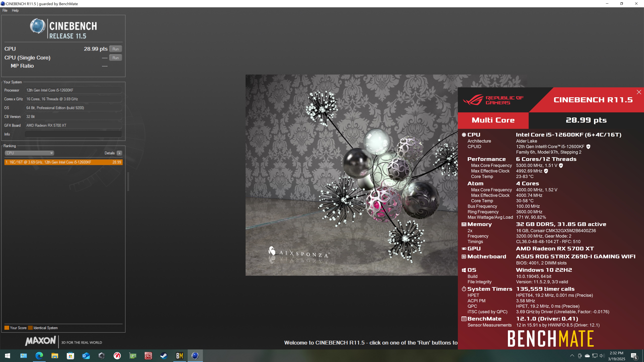This screenshot has width=644, height=362.
Task: Click the verified shield beside 1.51 V
Action: click(x=561, y=165)
